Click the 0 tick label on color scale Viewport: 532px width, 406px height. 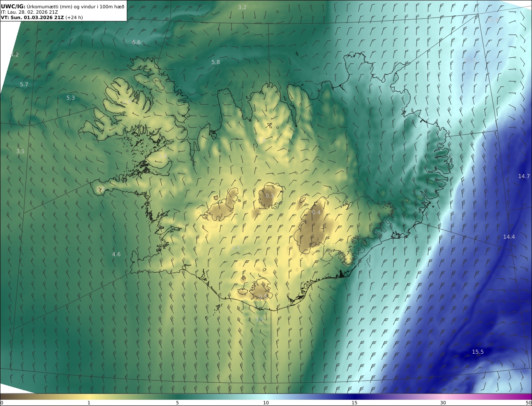(2, 403)
